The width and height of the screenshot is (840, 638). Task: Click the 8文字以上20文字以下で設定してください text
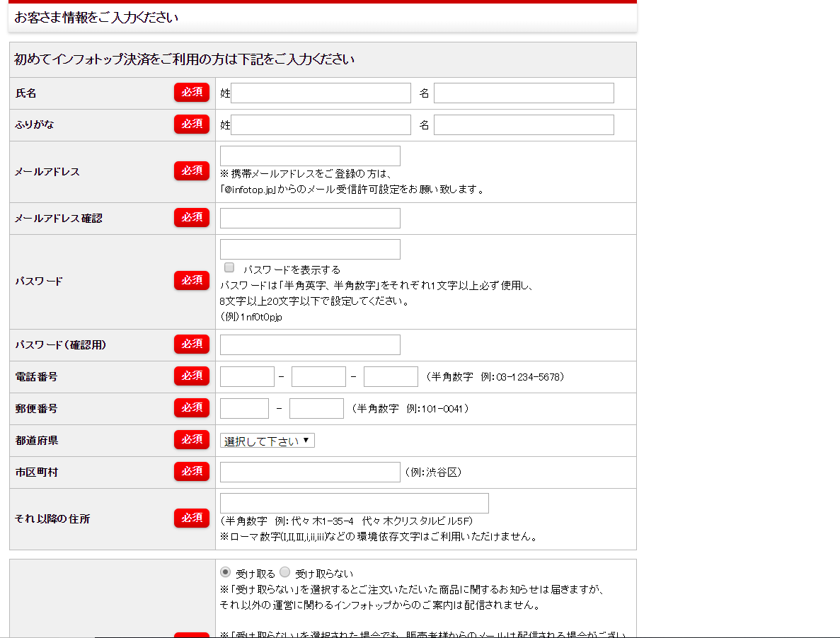point(315,301)
